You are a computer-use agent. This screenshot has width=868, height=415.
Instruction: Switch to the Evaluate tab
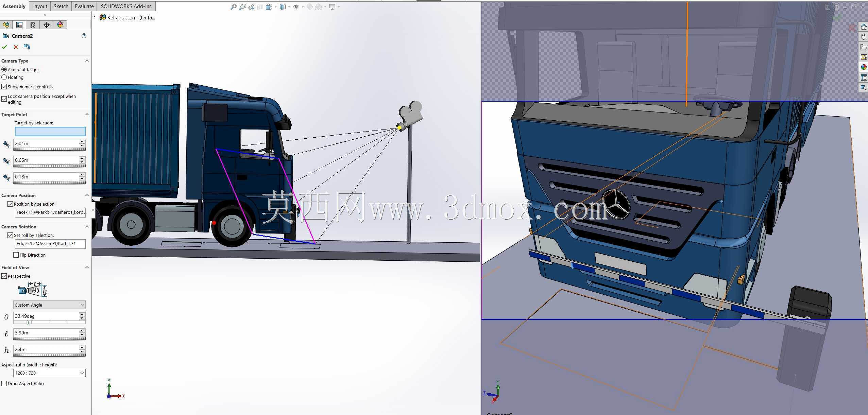click(84, 6)
